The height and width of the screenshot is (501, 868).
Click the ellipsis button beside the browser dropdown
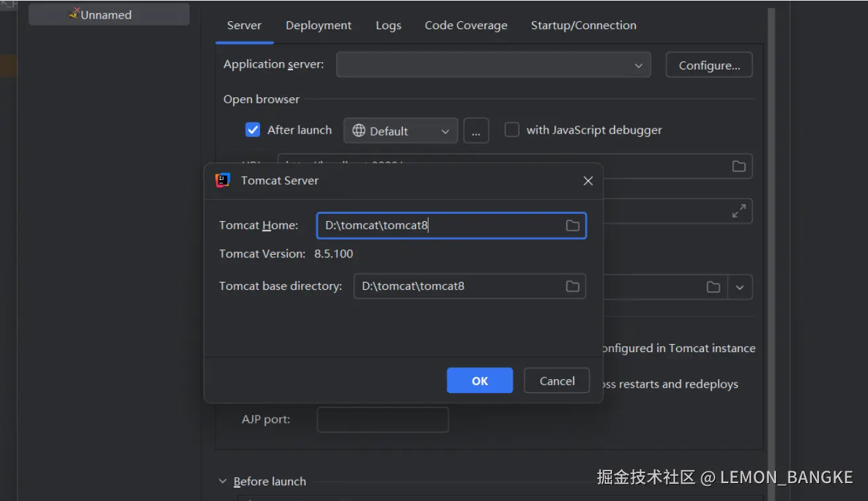point(476,130)
